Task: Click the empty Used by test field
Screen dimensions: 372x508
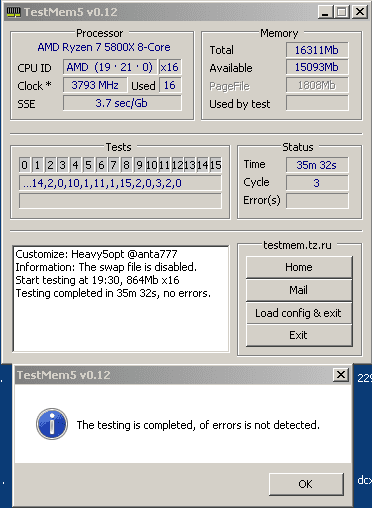Action: point(317,103)
